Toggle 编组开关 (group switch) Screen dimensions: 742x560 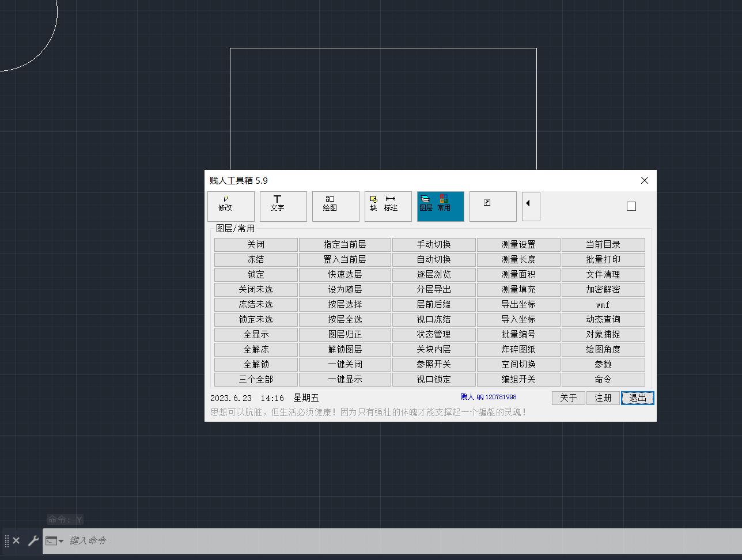click(518, 379)
